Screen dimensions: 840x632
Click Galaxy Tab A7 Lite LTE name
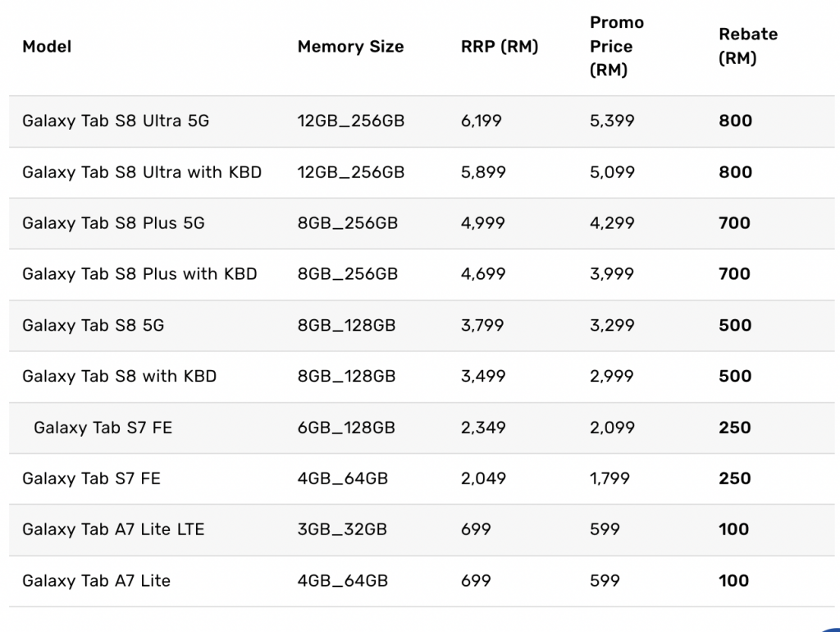coord(113,529)
